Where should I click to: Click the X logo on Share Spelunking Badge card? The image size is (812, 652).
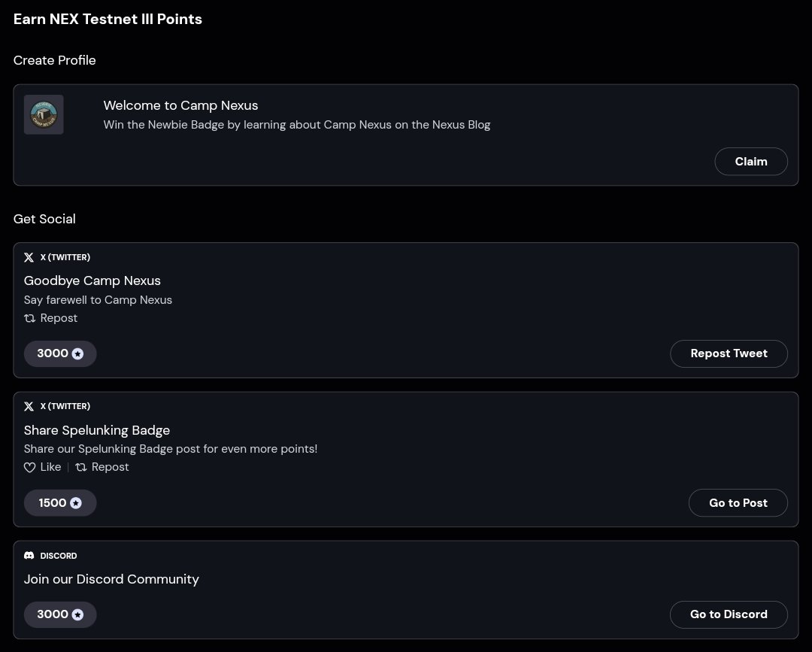coord(29,407)
